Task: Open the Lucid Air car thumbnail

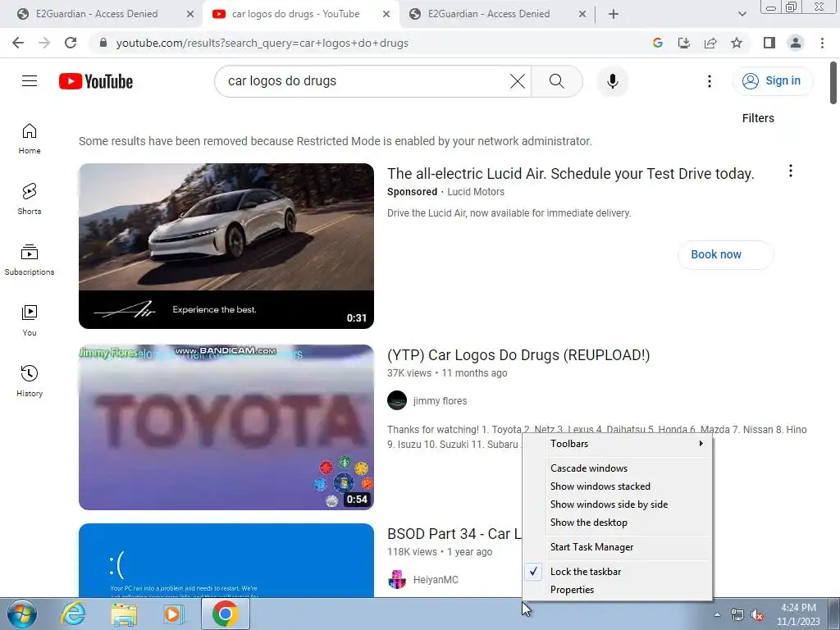Action: (x=226, y=246)
